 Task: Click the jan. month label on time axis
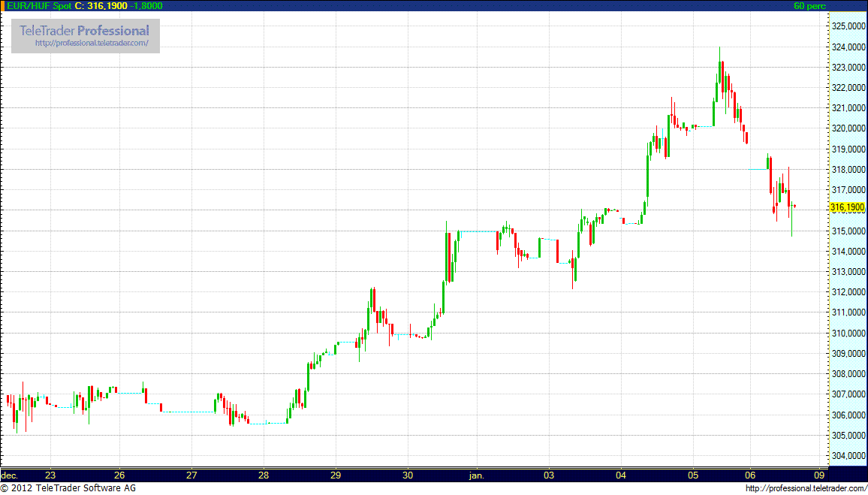(477, 475)
